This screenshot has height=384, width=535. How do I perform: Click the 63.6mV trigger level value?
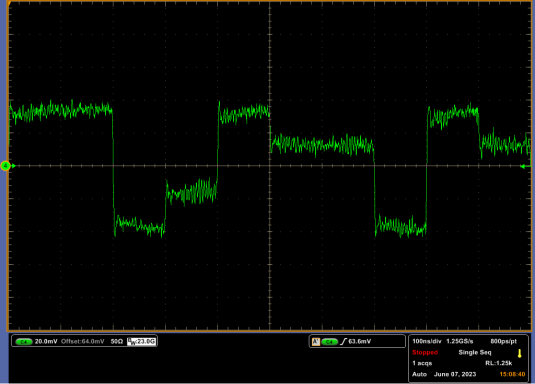click(x=360, y=341)
